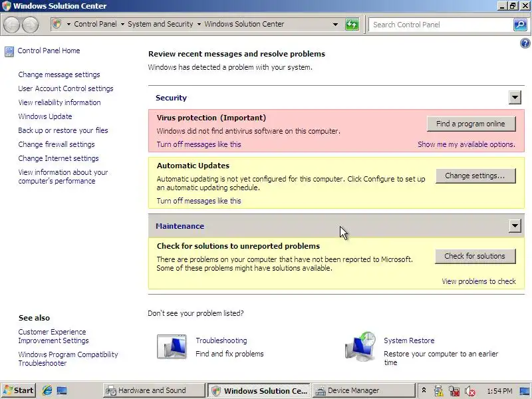
Task: Open the address bar history dropdown
Action: pos(335,25)
